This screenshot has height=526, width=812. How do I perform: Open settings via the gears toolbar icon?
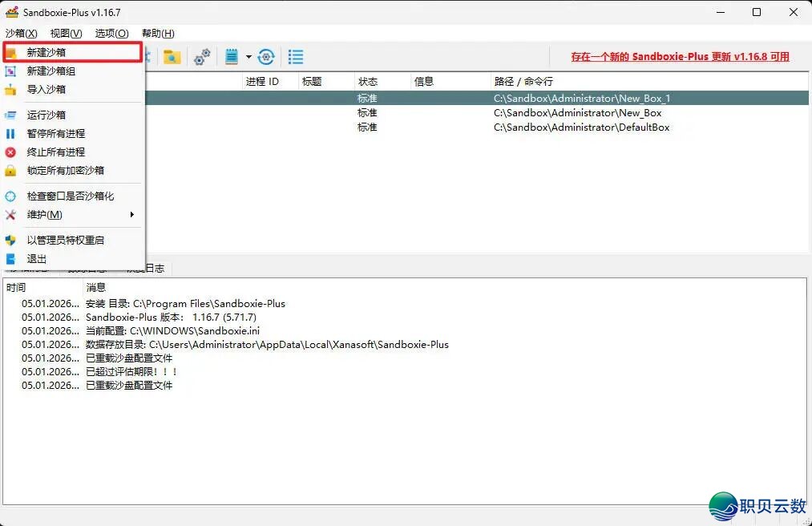202,57
